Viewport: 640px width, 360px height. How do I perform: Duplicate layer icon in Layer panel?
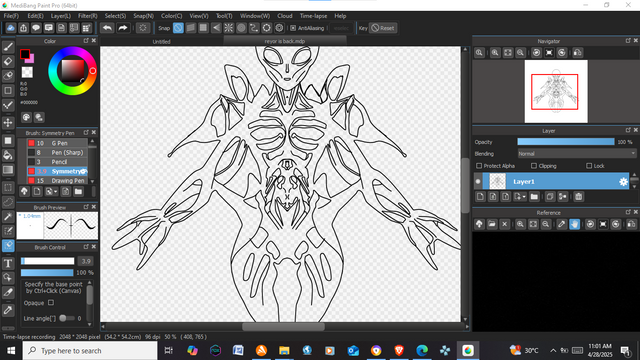pyautogui.click(x=550, y=197)
